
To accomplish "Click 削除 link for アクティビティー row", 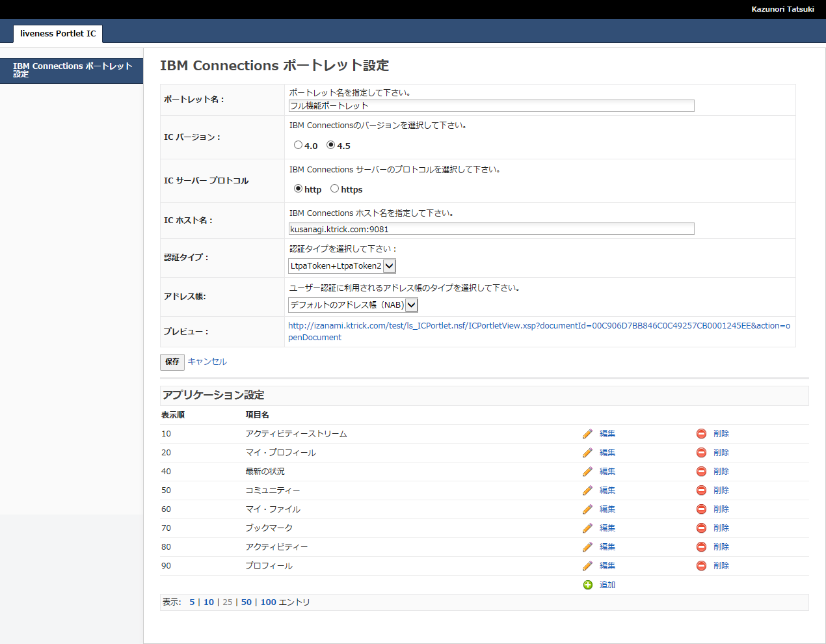I will [x=721, y=547].
